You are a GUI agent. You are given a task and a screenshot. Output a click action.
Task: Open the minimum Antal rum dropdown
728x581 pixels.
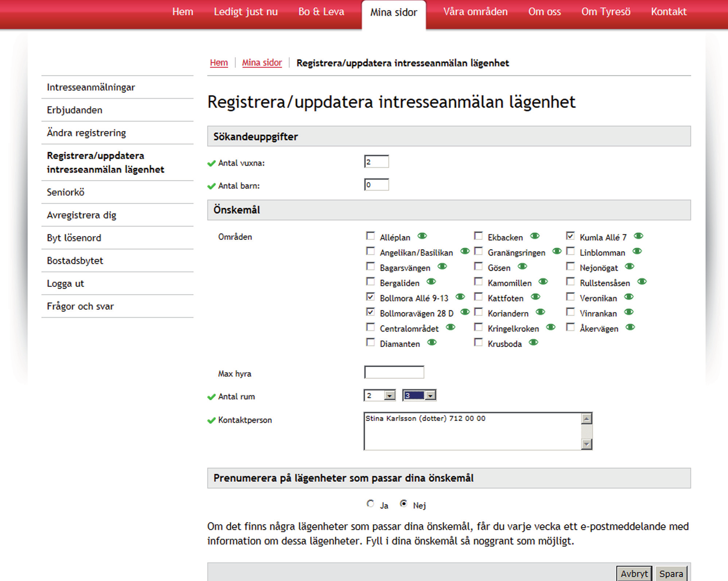pyautogui.click(x=380, y=395)
